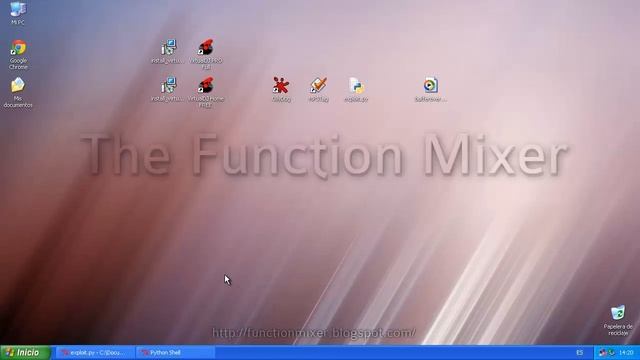Open the Mi PC desktop icon
Viewport: 640px width, 360px height.
(x=18, y=13)
